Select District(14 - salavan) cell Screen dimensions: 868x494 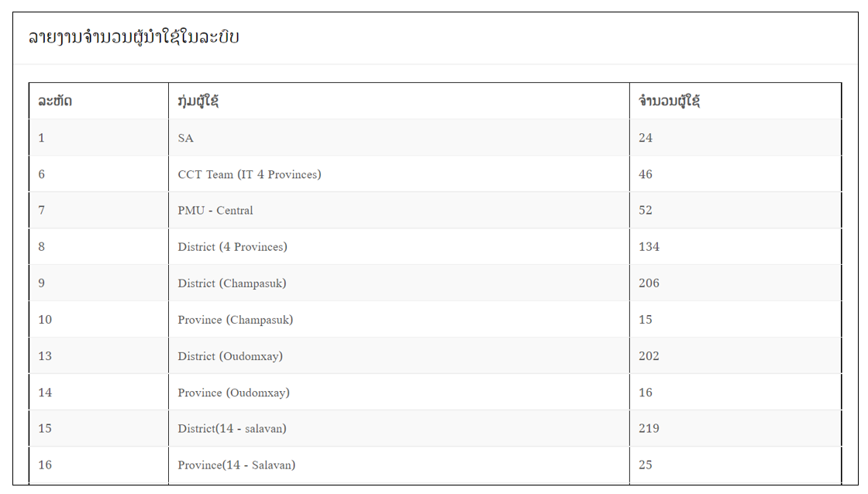[x=399, y=428]
